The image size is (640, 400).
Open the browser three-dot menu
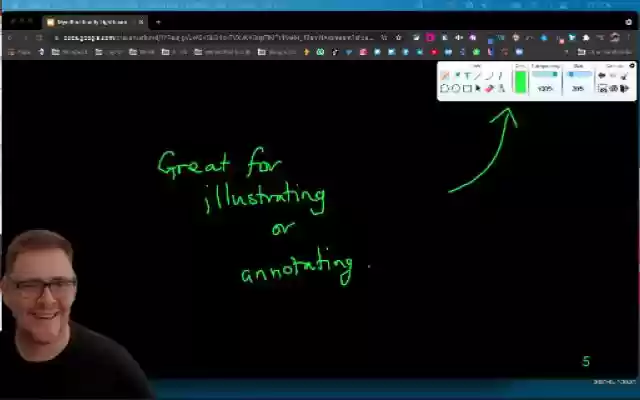629,38
